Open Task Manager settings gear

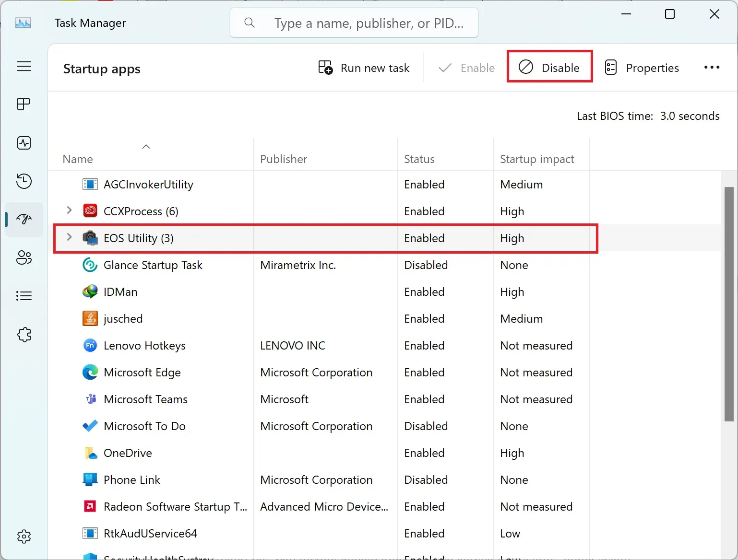[24, 537]
